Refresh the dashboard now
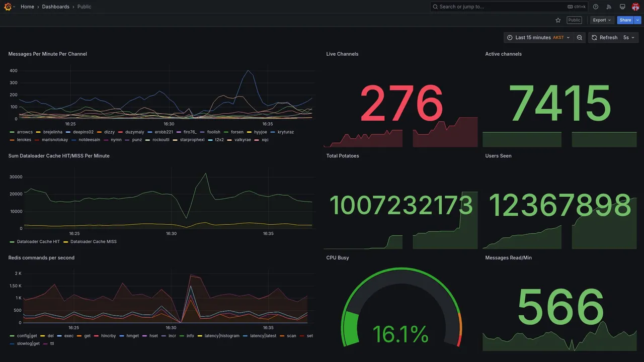Viewport: 644px width, 362px height. click(604, 38)
